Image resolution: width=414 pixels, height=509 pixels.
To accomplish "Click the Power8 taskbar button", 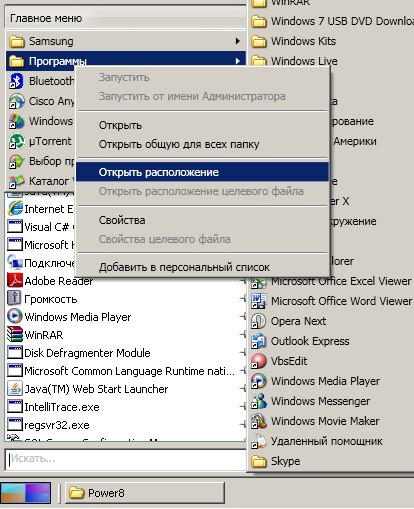I will coord(145,493).
